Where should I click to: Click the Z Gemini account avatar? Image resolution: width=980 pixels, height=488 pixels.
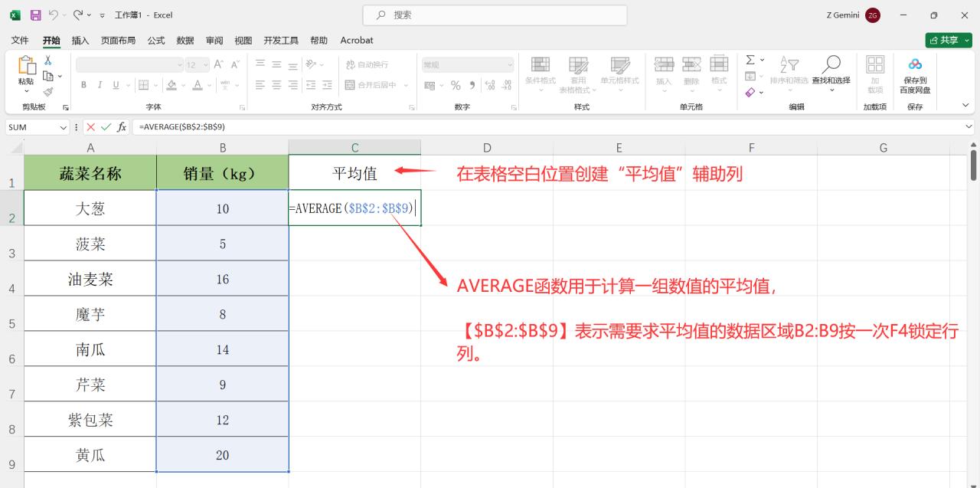(x=873, y=15)
